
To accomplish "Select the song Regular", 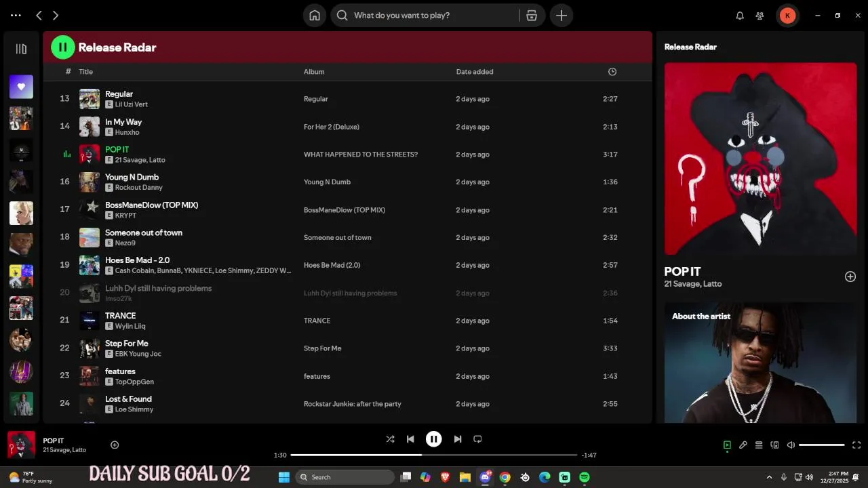I will coord(119,94).
